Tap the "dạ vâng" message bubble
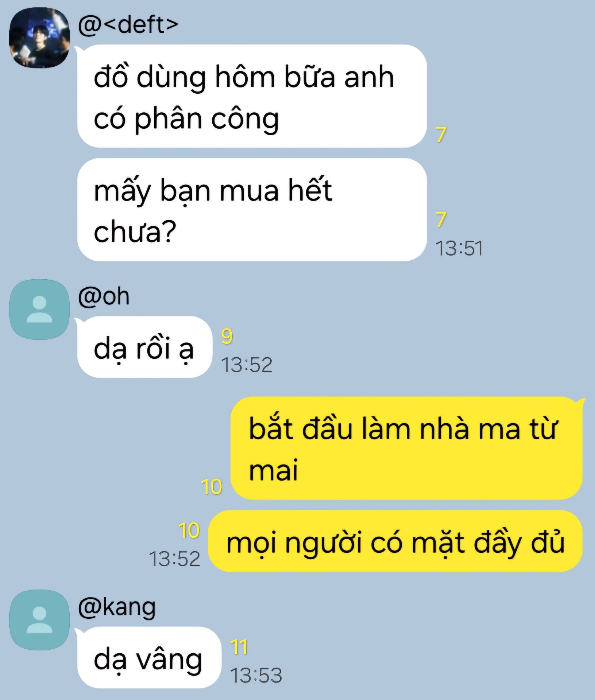Screen dimensions: 595x700 tap(149, 657)
